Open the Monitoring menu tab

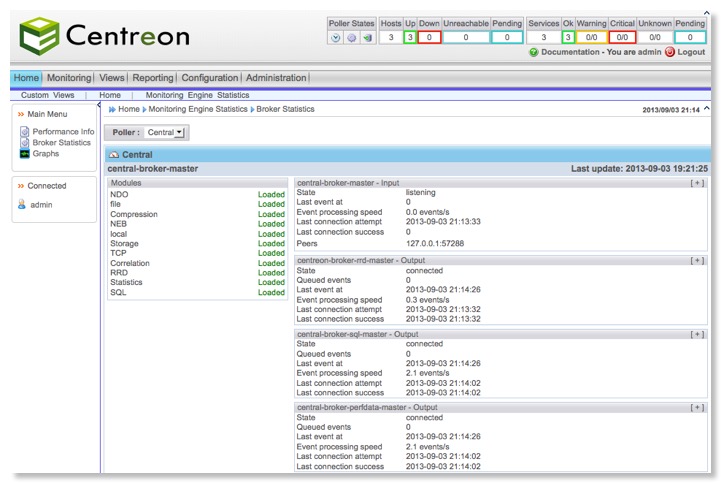click(x=69, y=78)
